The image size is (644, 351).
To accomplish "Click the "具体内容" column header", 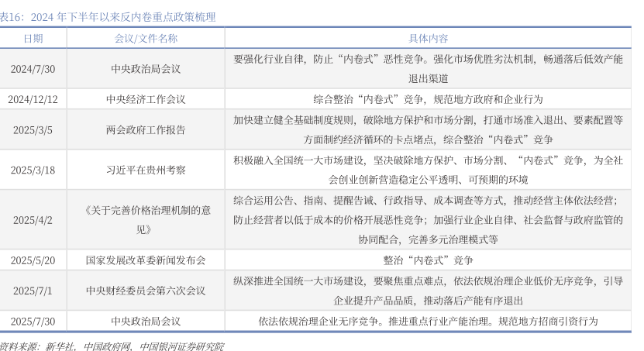I will [429, 38].
